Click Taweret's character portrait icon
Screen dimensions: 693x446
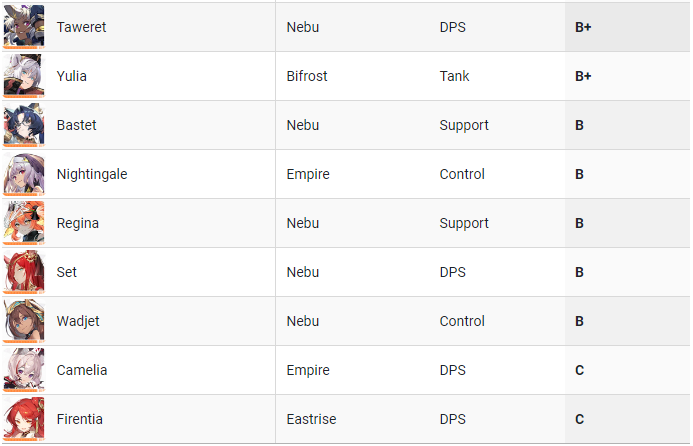click(x=24, y=27)
